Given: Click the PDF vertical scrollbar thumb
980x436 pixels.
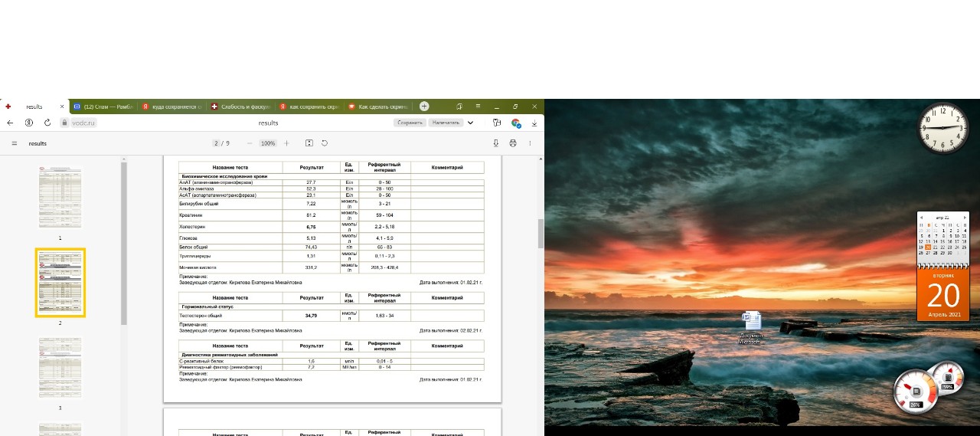Looking at the screenshot, I should coord(541,233).
